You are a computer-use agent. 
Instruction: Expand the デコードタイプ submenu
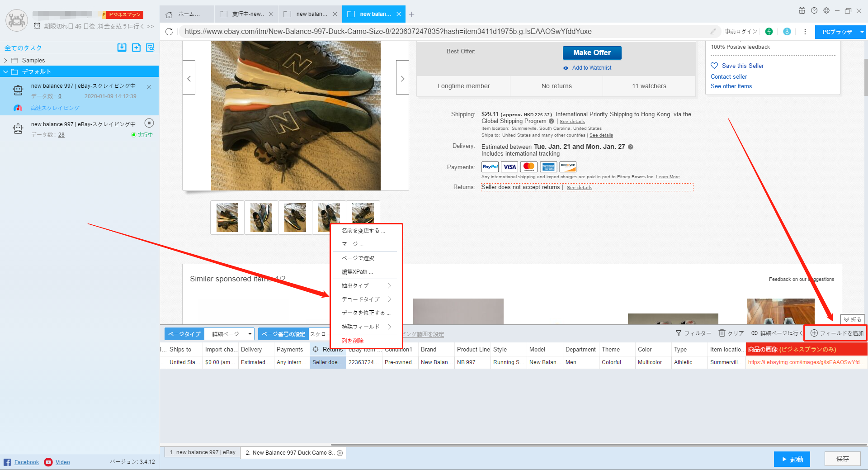(x=366, y=299)
